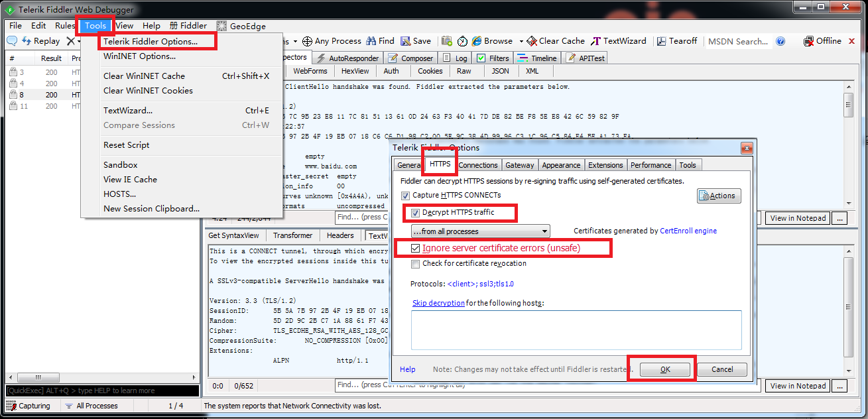
Task: Switch to Connections tab in Options dialog
Action: click(478, 165)
